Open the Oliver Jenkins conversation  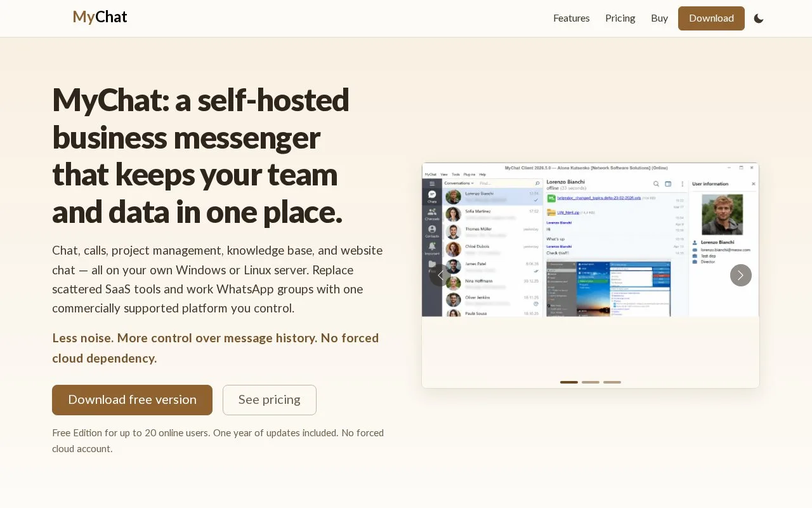click(493, 300)
